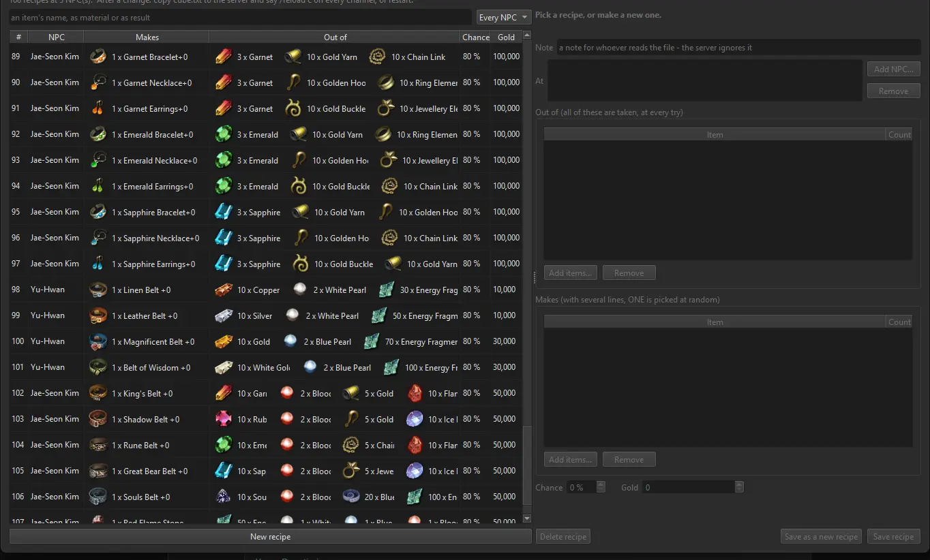Click the White Pearl icon in row 99
930x560 pixels.
point(292,315)
